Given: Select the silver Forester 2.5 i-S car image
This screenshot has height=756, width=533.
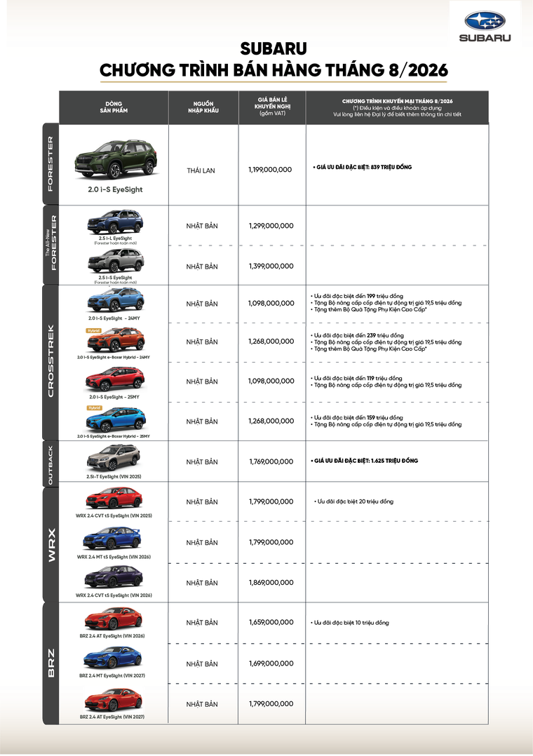Looking at the screenshot, I should (115, 262).
